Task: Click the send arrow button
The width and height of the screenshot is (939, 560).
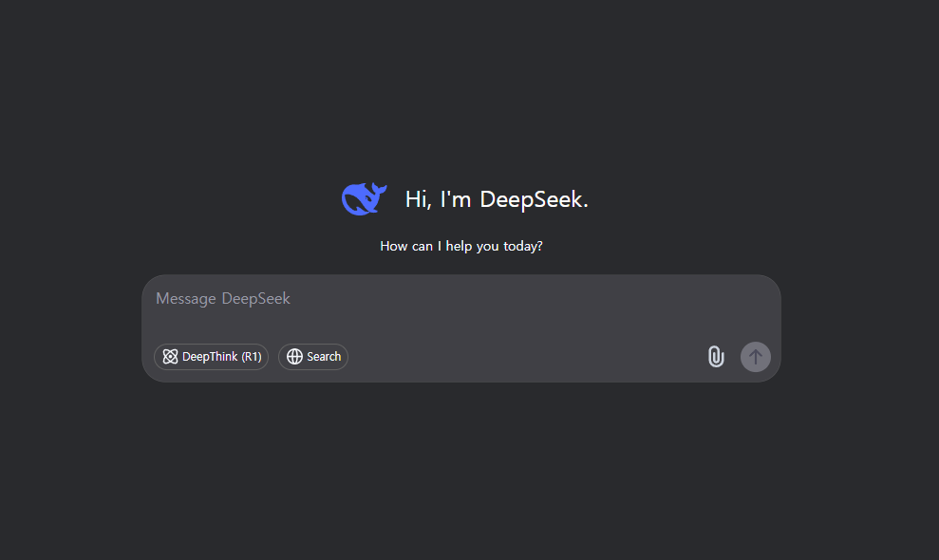Action: coord(756,357)
